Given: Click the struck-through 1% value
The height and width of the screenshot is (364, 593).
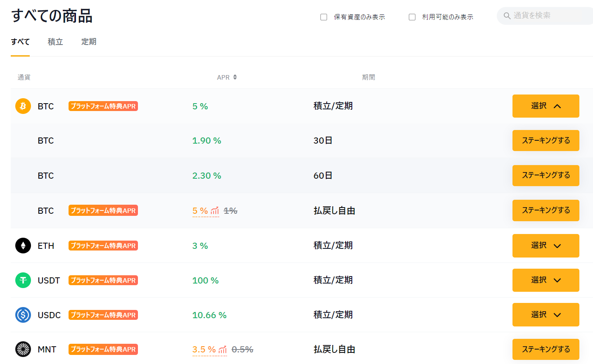Looking at the screenshot, I should 230,211.
